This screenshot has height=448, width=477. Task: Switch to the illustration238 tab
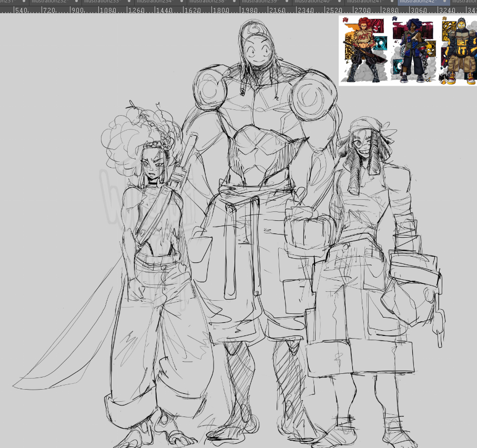coord(206,2)
